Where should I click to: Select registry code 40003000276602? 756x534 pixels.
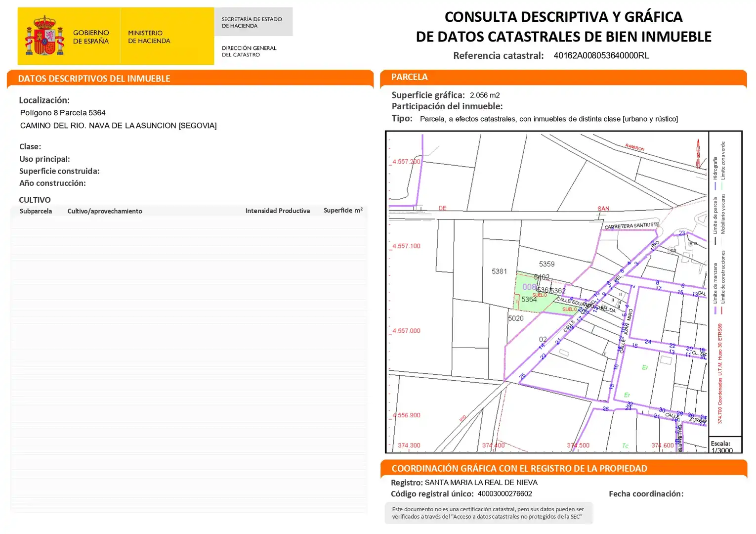click(x=505, y=494)
